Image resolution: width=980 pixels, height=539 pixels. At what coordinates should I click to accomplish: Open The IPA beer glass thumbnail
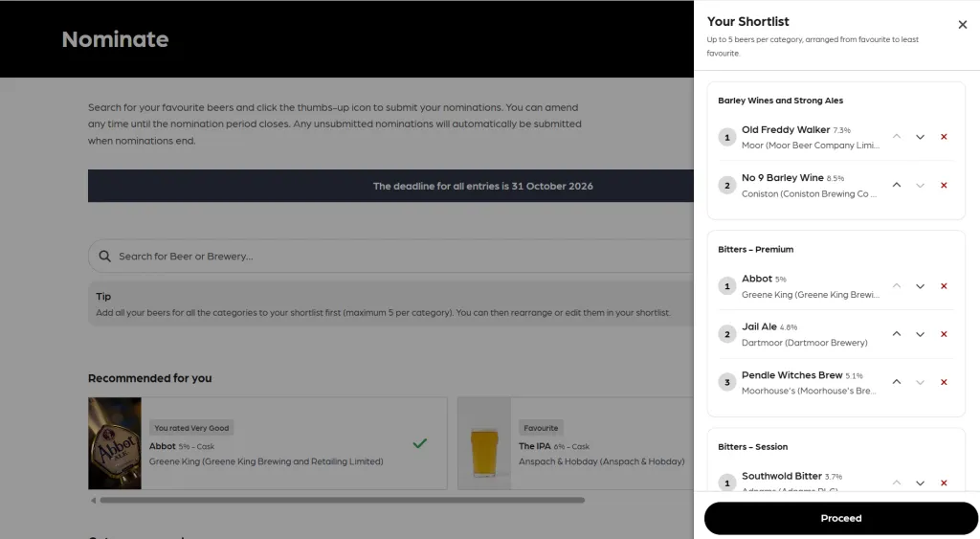coord(484,443)
